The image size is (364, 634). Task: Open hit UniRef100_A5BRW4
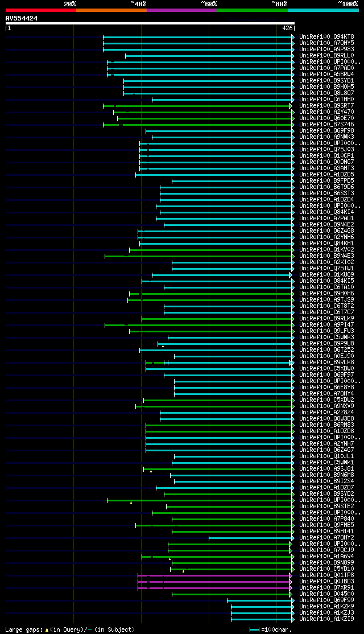326,75
